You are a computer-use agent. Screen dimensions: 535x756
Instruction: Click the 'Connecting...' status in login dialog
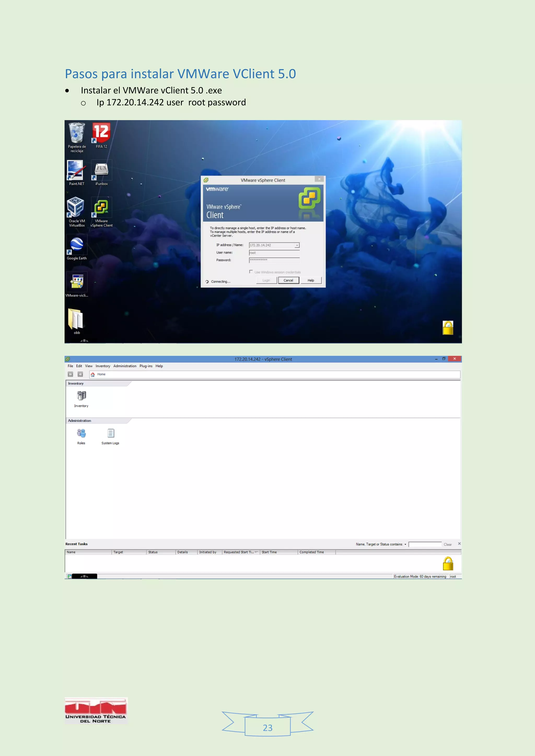[220, 281]
